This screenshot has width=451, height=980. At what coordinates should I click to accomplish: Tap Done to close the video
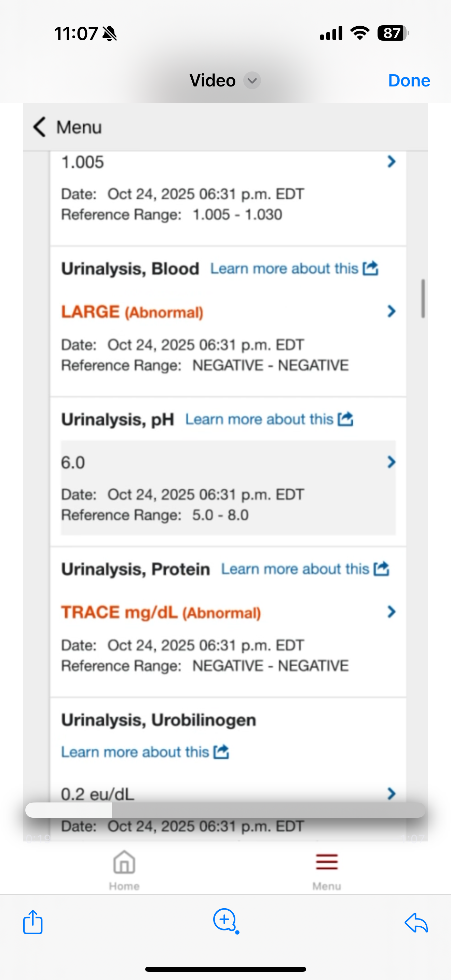[409, 80]
